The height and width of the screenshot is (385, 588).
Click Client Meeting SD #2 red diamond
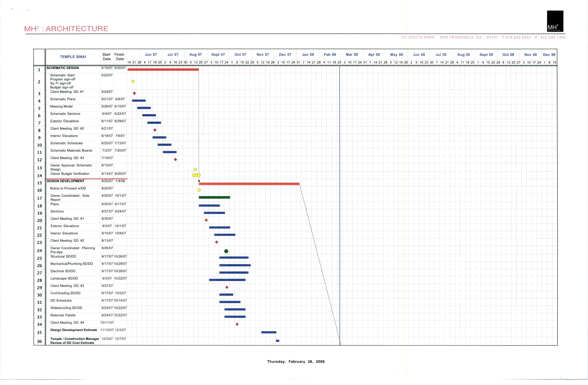(x=155, y=130)
